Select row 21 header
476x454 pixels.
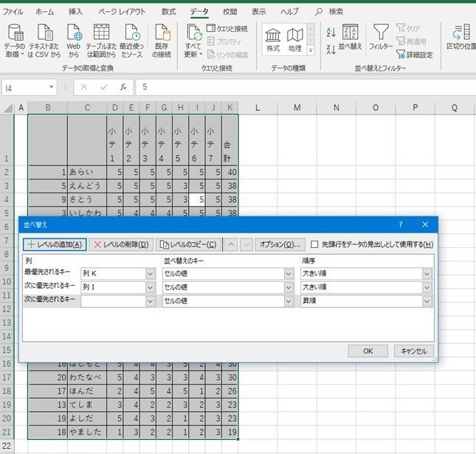pos(7,432)
